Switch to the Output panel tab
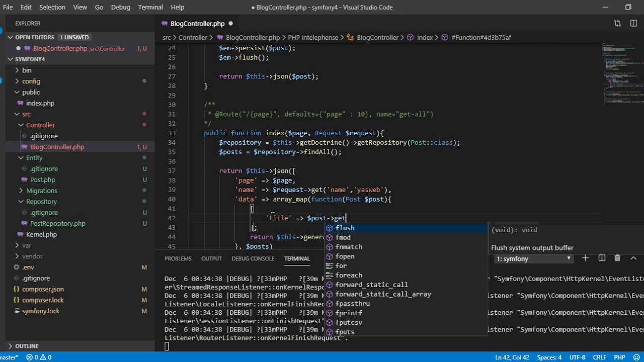This screenshot has height=362, width=644. 211,258
